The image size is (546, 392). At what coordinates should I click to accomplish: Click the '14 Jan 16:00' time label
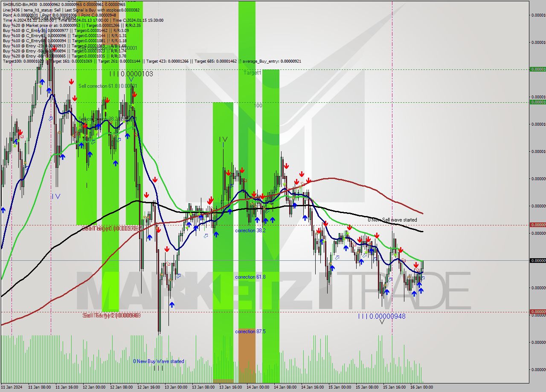tap(312, 387)
